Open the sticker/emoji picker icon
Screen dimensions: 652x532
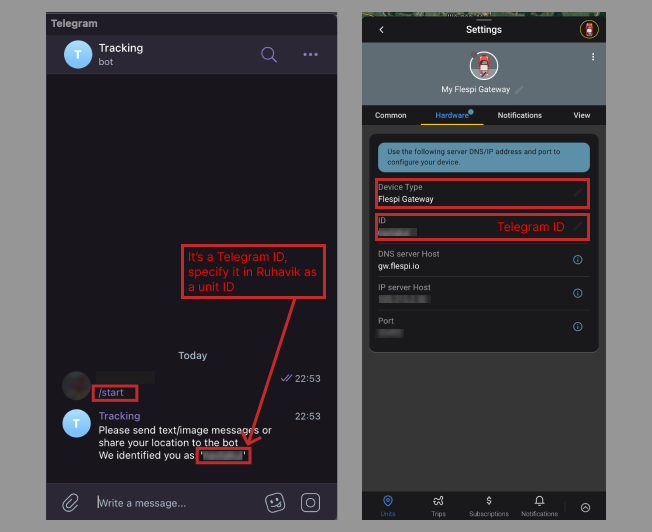pos(275,502)
